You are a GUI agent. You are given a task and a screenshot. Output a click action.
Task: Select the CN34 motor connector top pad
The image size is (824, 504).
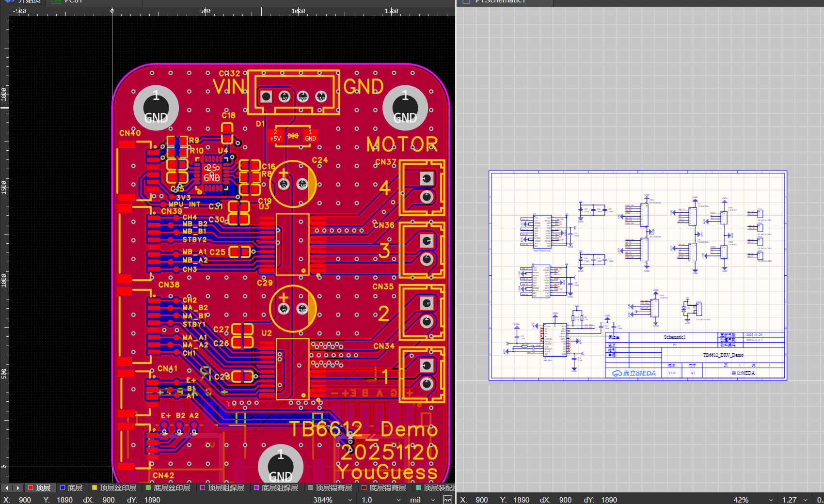(x=427, y=365)
